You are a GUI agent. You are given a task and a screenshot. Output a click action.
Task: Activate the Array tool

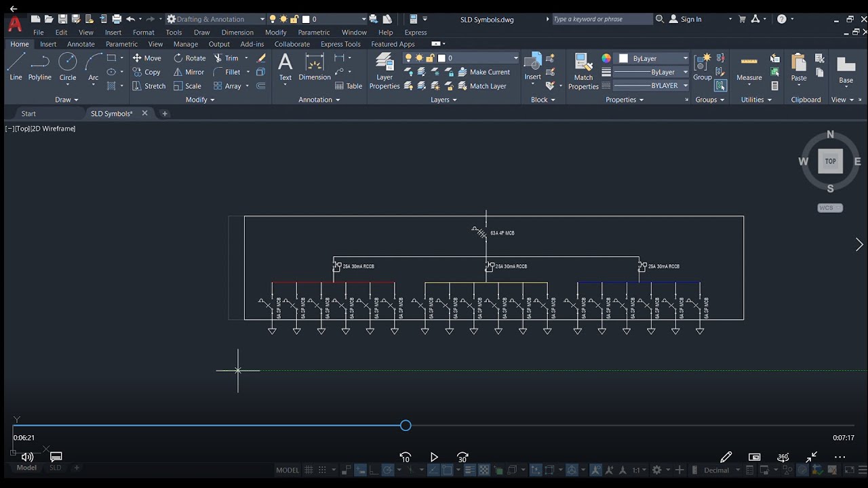pos(227,86)
